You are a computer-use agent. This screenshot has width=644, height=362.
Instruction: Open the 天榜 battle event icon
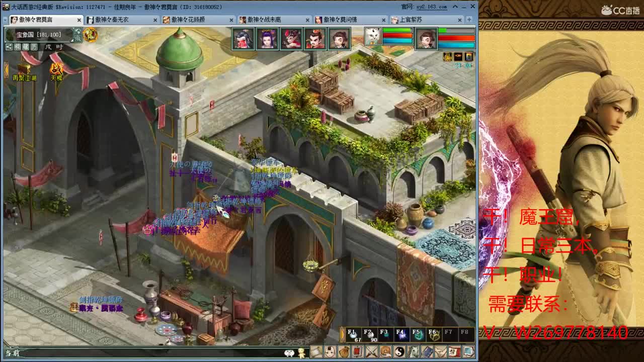click(x=56, y=72)
